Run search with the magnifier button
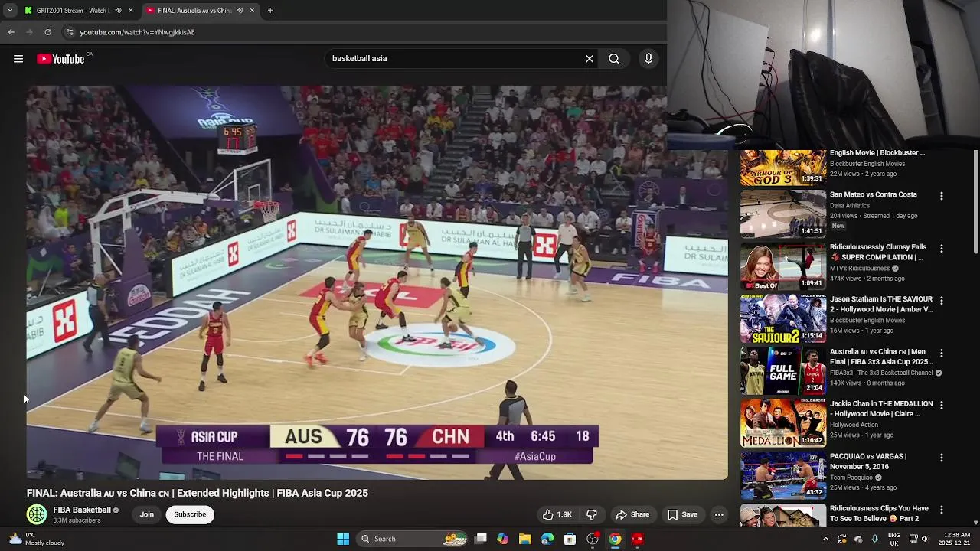The width and height of the screenshot is (980, 551). [614, 58]
